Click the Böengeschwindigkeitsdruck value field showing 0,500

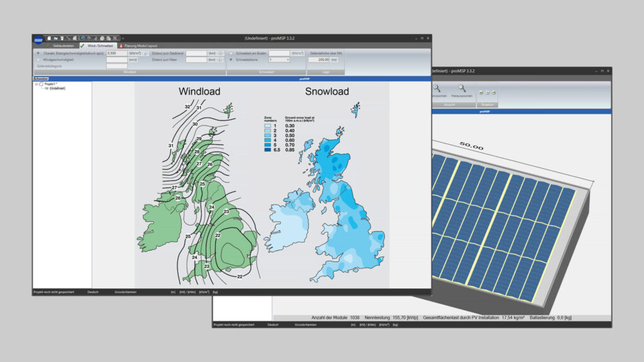tap(116, 53)
